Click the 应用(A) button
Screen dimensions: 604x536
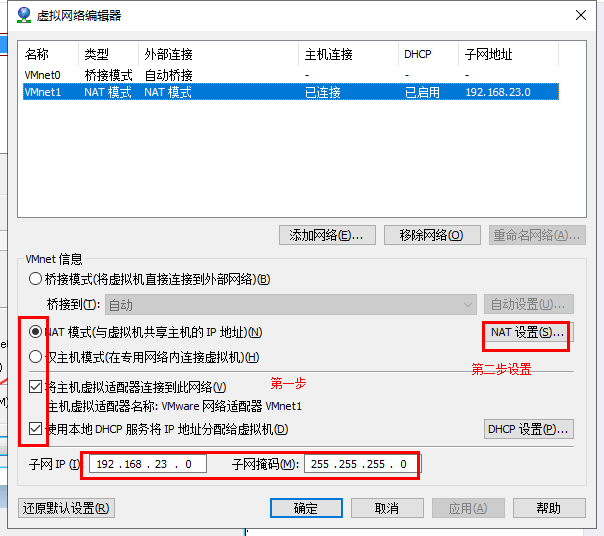coord(468,508)
